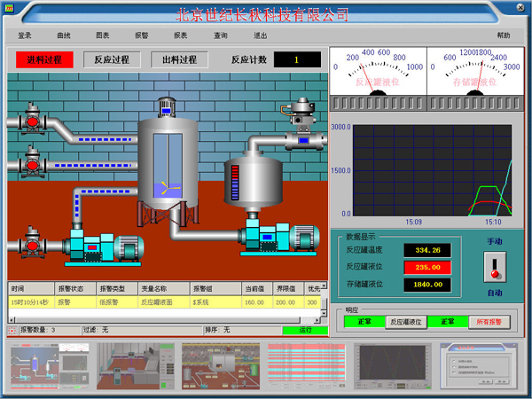Screen dimensions: 532x399
Task: Open the 登录 menu
Action: (x=25, y=35)
